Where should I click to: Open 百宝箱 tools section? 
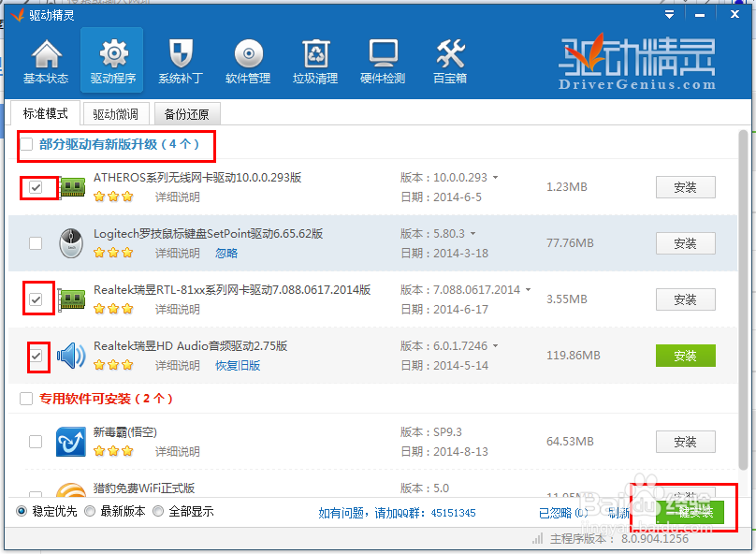click(450, 61)
